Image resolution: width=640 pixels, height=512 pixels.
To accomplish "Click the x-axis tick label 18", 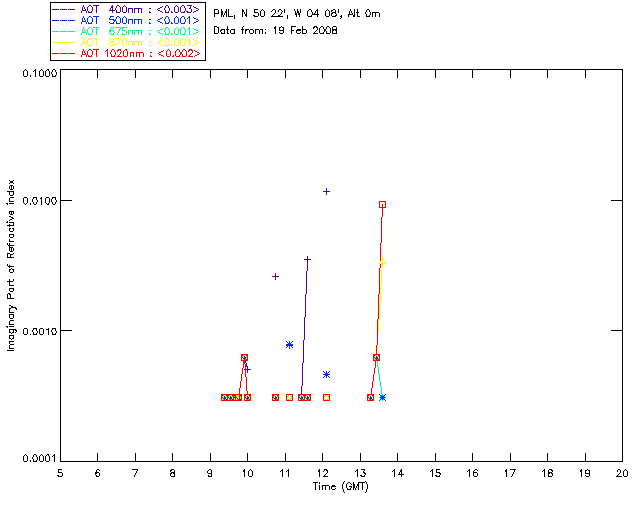I will click(x=547, y=473).
